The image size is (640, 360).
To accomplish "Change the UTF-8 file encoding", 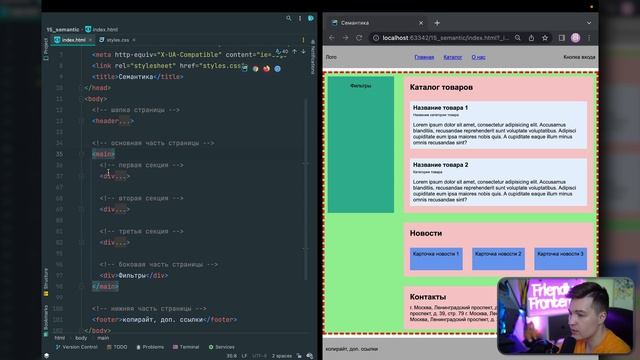I will pyautogui.click(x=259, y=356).
